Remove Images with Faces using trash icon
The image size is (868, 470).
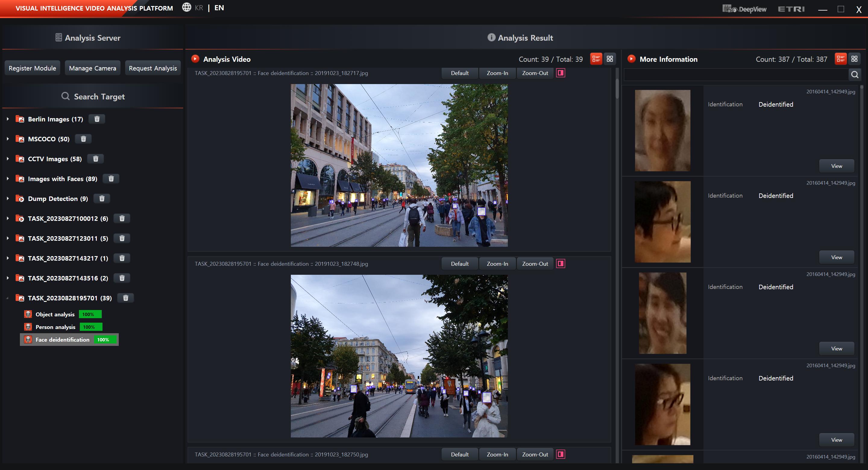click(x=111, y=179)
